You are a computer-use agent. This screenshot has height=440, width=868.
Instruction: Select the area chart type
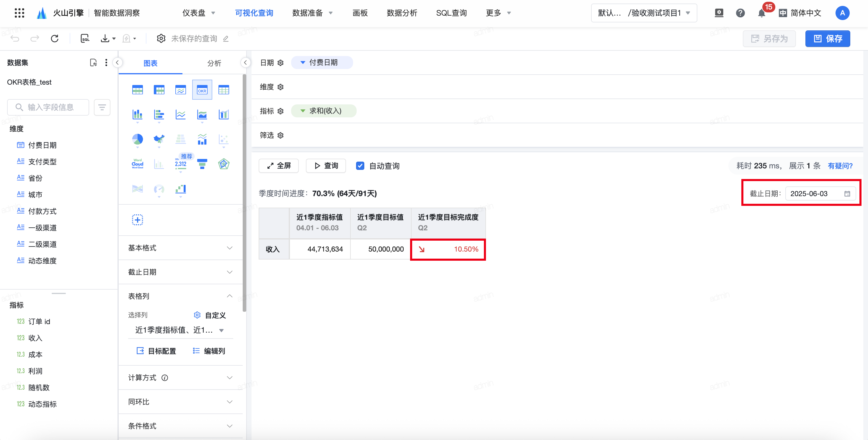(202, 114)
